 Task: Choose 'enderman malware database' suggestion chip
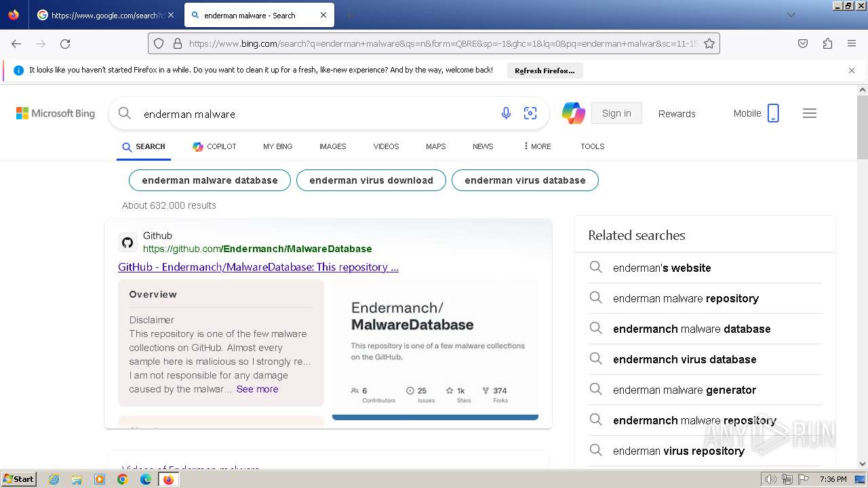click(210, 180)
